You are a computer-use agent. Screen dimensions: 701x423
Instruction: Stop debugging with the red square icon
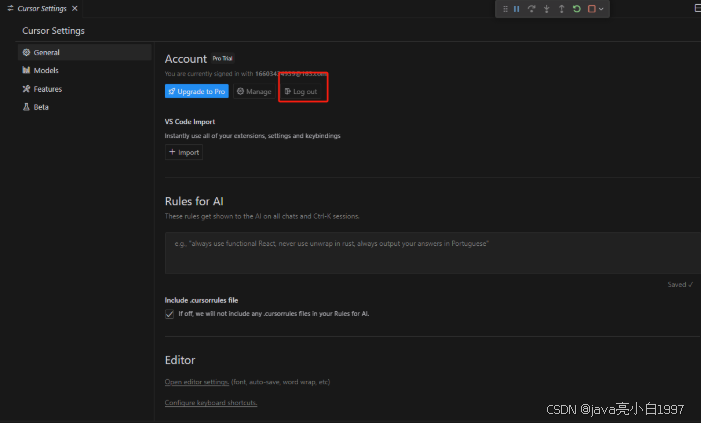[591, 9]
